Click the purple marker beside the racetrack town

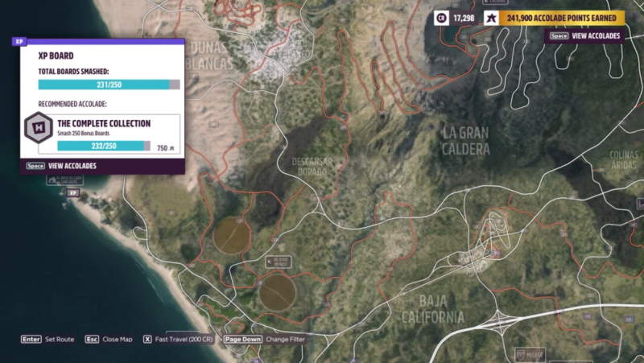[x=496, y=254]
